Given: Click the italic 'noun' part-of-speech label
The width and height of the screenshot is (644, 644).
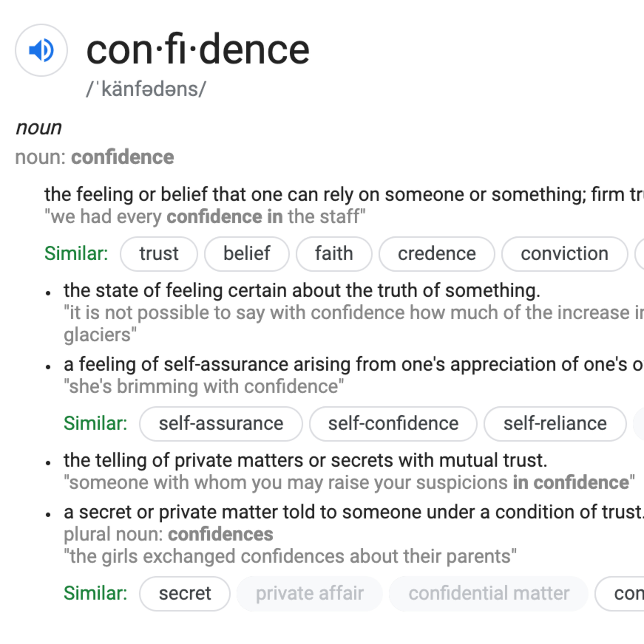Looking at the screenshot, I should (39, 128).
